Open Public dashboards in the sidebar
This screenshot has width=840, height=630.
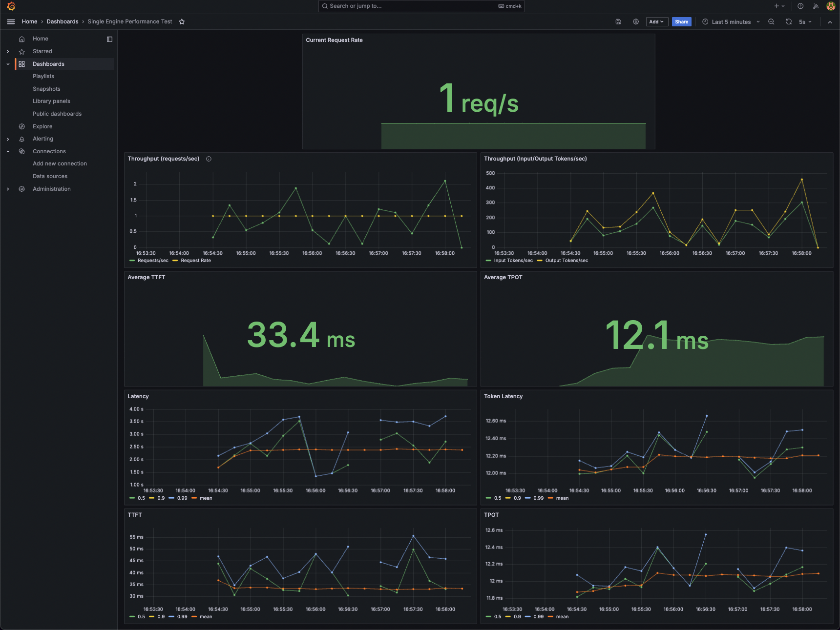57,114
